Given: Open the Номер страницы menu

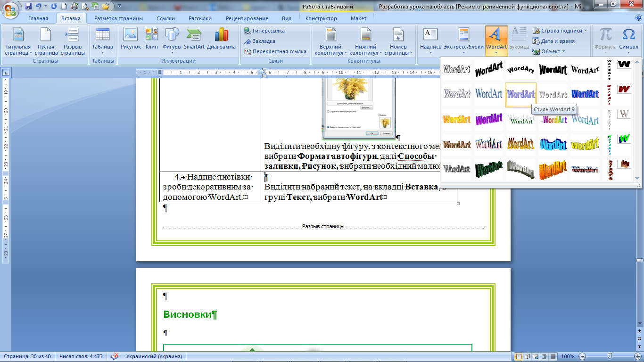Looking at the screenshot, I should point(398,41).
